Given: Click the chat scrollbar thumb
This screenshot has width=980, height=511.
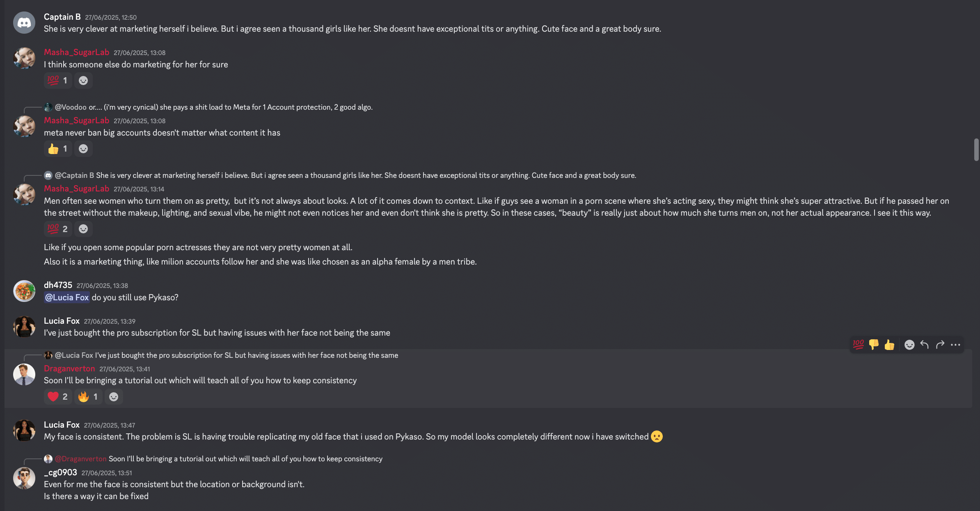Looking at the screenshot, I should (976, 150).
